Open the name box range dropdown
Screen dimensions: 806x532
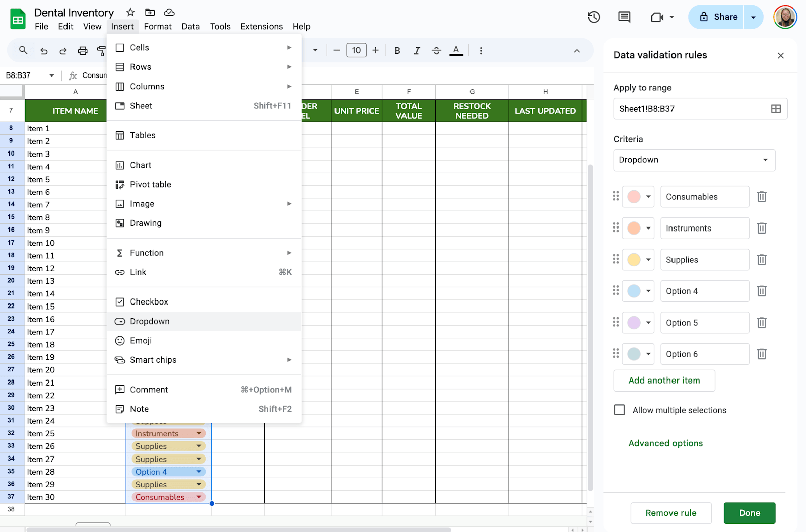(51, 75)
